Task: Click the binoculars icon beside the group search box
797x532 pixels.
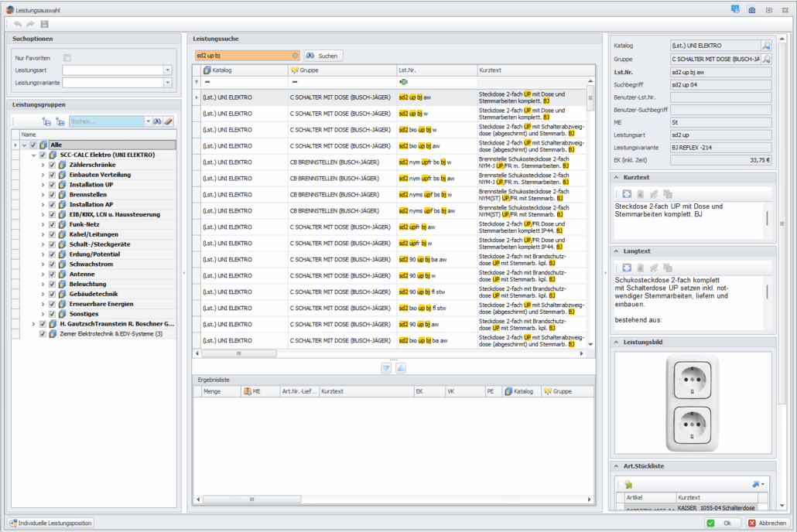Action: (x=156, y=121)
